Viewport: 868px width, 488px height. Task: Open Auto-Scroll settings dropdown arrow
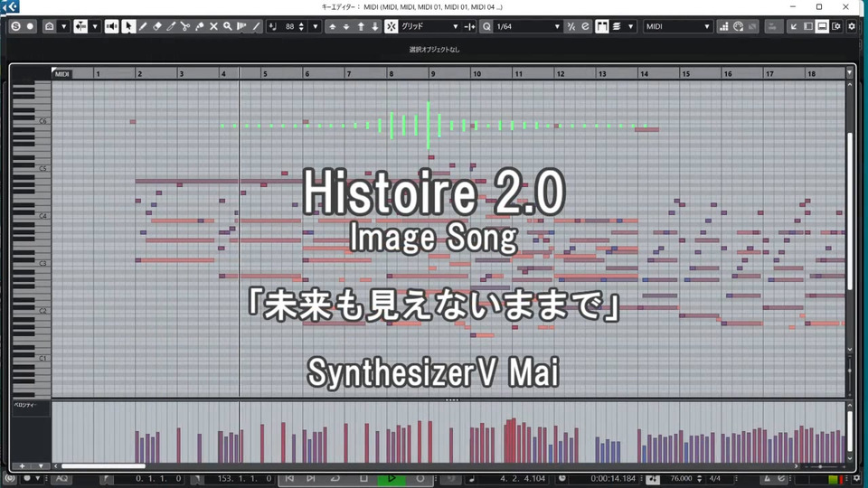tap(95, 26)
